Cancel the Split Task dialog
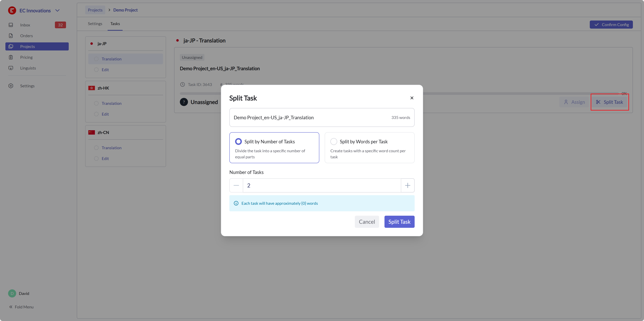Image resolution: width=644 pixels, height=321 pixels. point(367,222)
